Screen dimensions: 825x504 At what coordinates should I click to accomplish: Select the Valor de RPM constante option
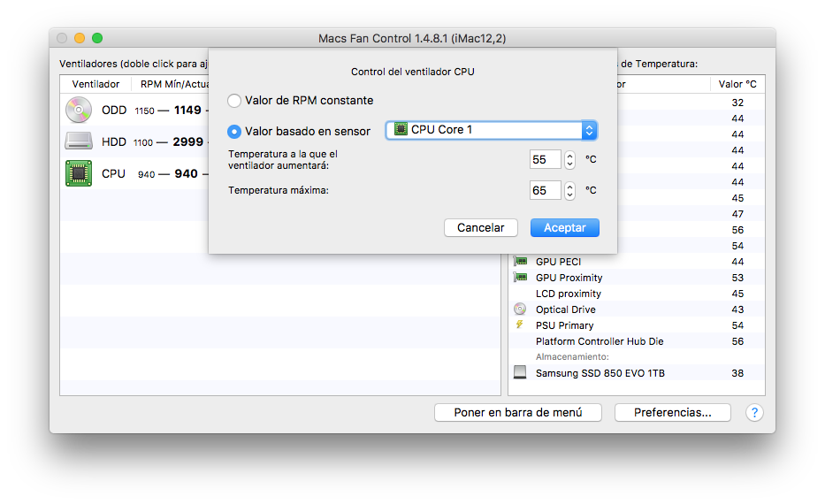234,101
